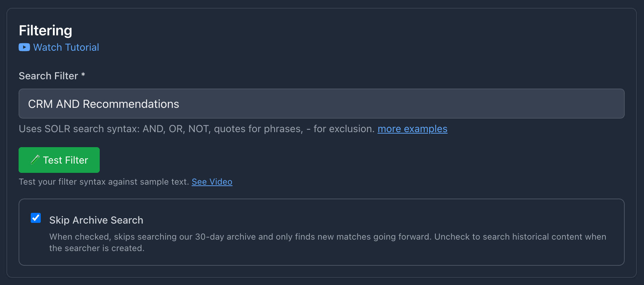Click the Search Filter field label
The width and height of the screenshot is (644, 285).
click(48, 76)
